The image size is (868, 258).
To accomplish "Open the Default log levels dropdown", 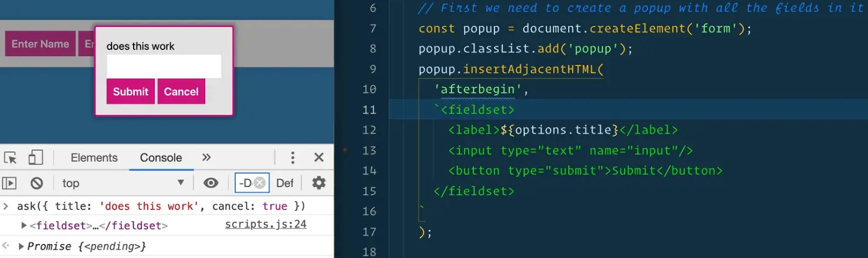I will 285,183.
